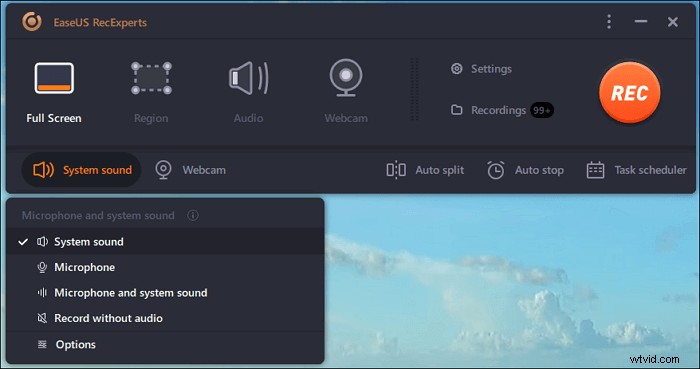Choose Audio recording mode
The image size is (700, 369).
(x=248, y=93)
